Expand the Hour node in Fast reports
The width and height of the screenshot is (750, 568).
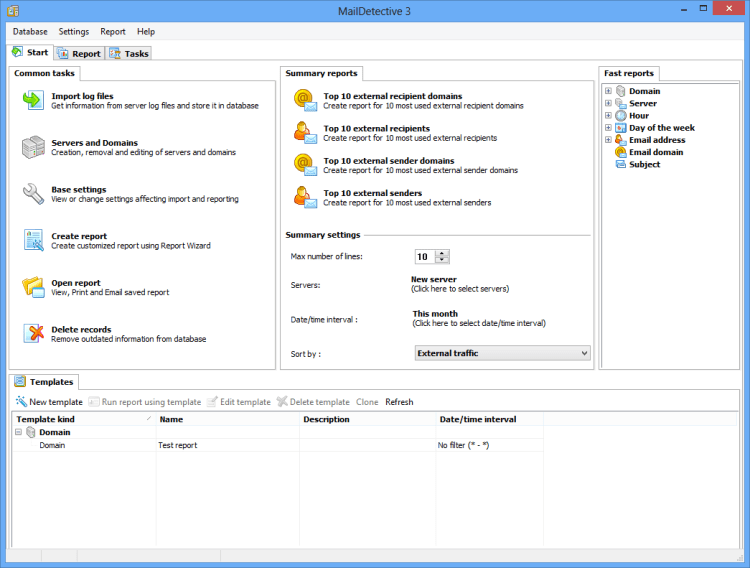(608, 115)
